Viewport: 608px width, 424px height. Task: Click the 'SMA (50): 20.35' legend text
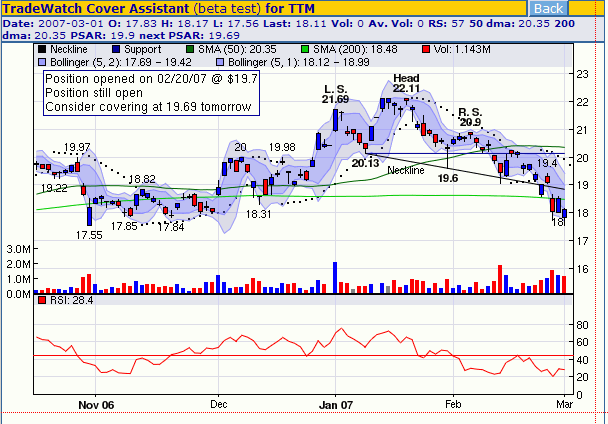[x=237, y=49]
